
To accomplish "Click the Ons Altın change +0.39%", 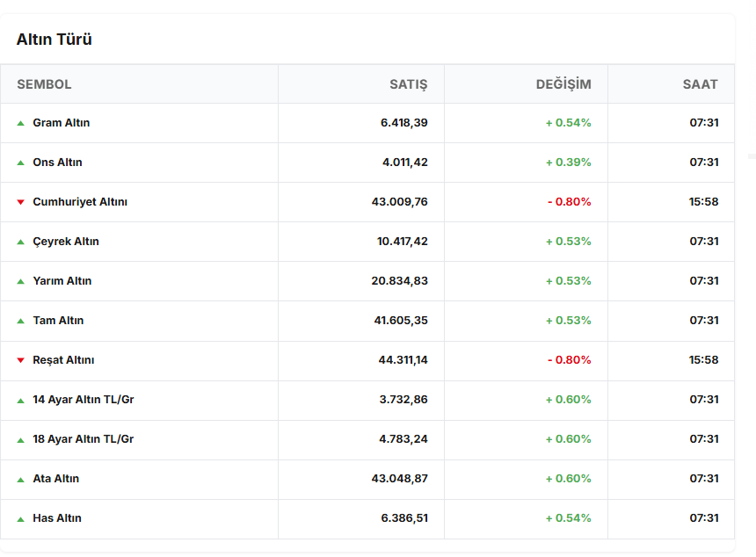I will [569, 163].
